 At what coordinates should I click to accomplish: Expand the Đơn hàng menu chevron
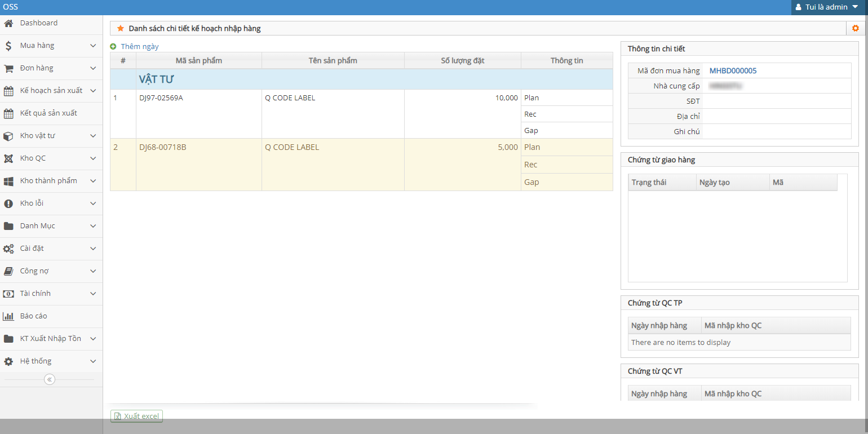(93, 68)
